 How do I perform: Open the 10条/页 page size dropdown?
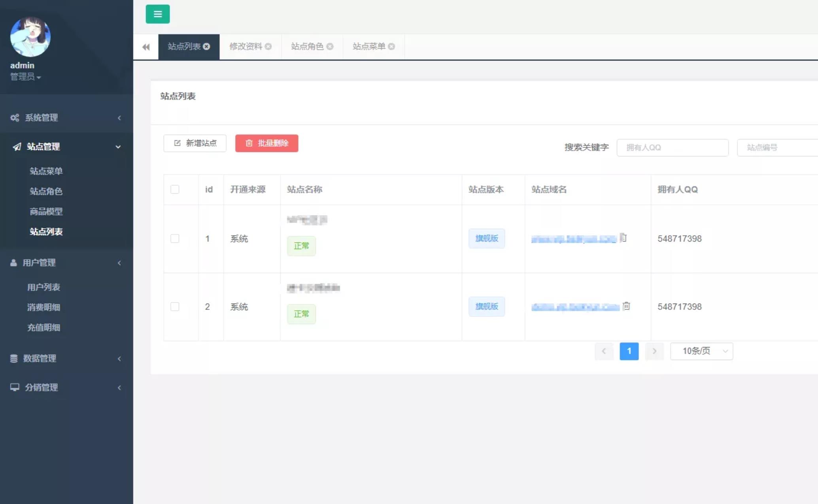coord(701,351)
